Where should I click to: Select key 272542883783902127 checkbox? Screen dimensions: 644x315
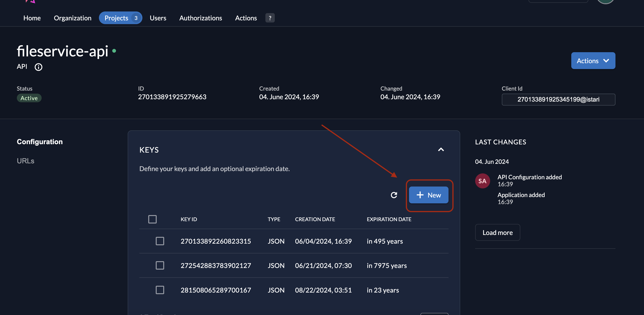pos(160,265)
